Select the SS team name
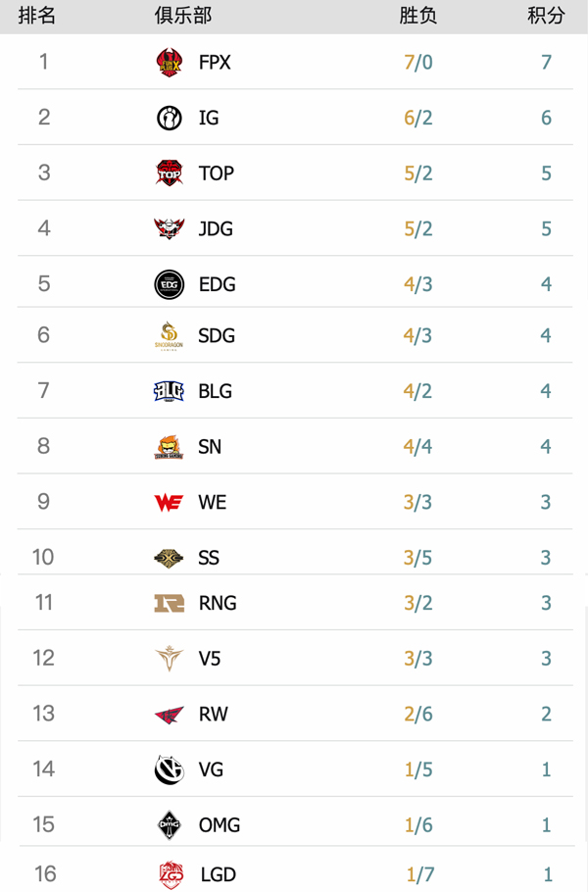 (209, 558)
